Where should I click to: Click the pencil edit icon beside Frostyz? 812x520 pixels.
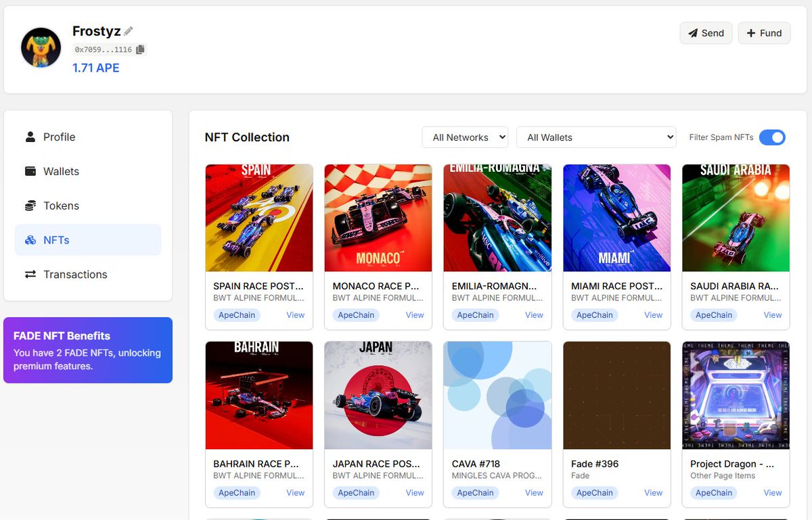click(x=129, y=31)
